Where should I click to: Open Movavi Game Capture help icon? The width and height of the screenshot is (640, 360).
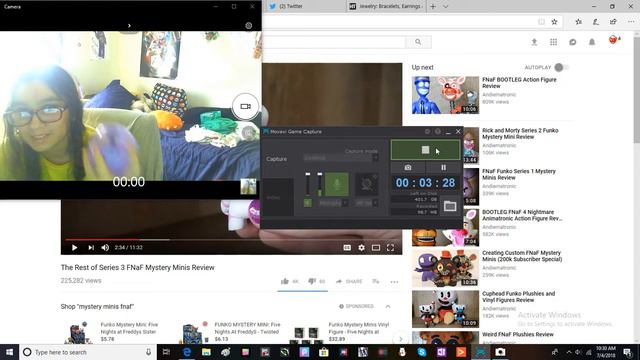(438, 131)
